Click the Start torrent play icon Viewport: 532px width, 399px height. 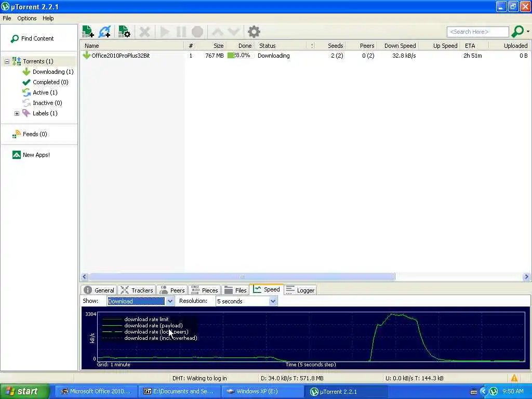tap(165, 32)
